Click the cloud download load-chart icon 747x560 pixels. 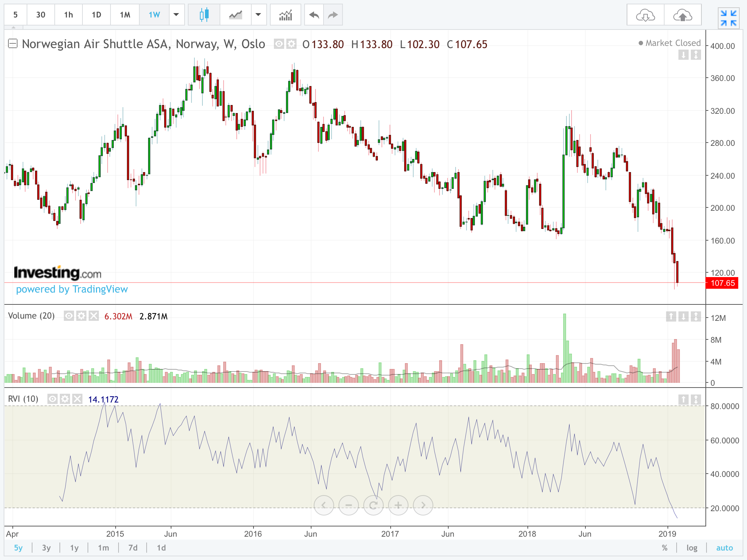(x=645, y=16)
